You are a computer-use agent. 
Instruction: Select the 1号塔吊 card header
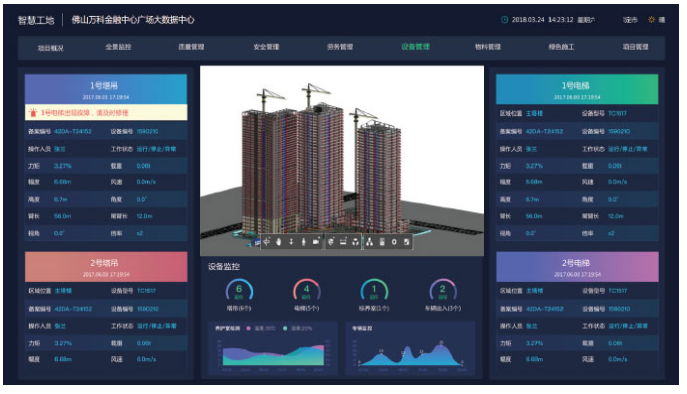[106, 89]
